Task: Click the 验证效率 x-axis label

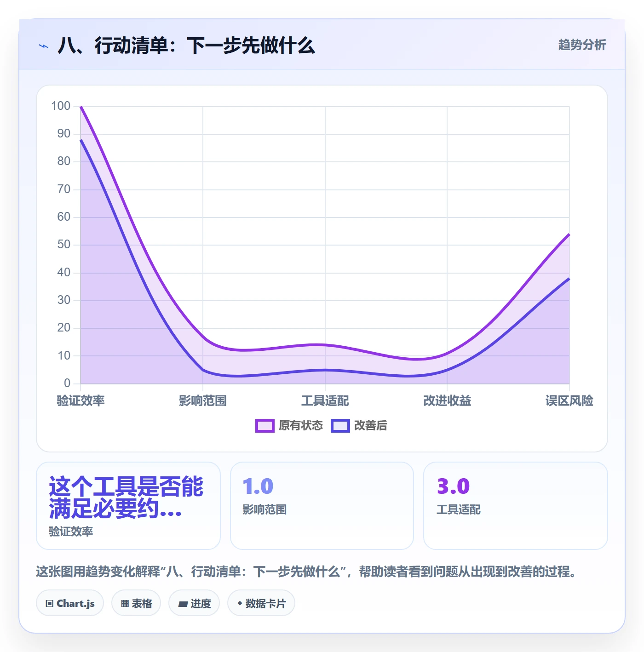Action: (81, 401)
